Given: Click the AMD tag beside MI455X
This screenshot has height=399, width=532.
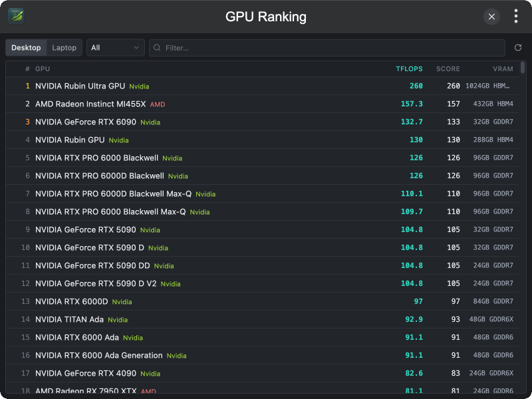Looking at the screenshot, I should click(x=158, y=104).
